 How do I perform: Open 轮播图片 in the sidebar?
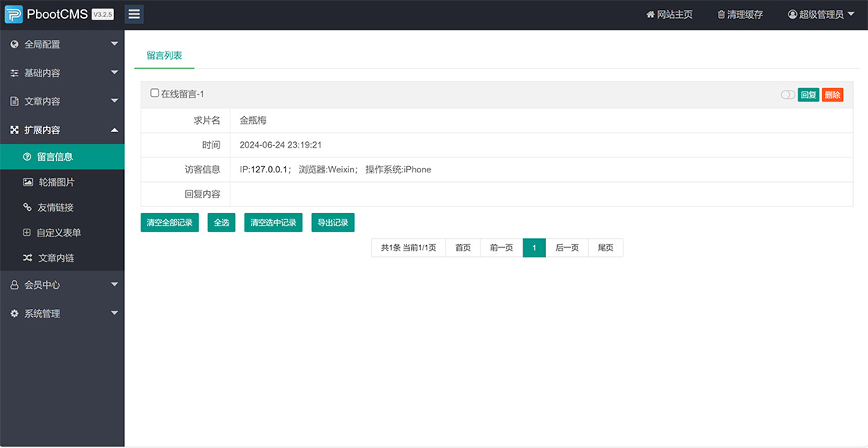pos(62,182)
